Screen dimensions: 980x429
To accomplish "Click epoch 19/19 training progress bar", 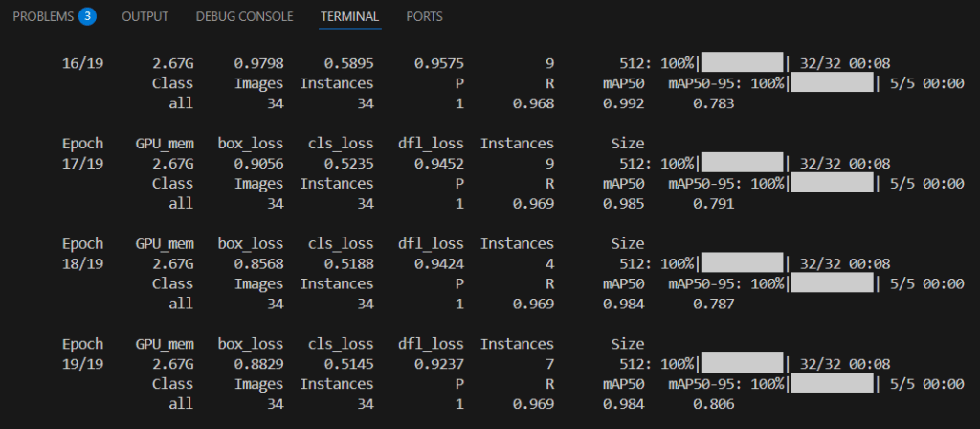I will pos(743,364).
